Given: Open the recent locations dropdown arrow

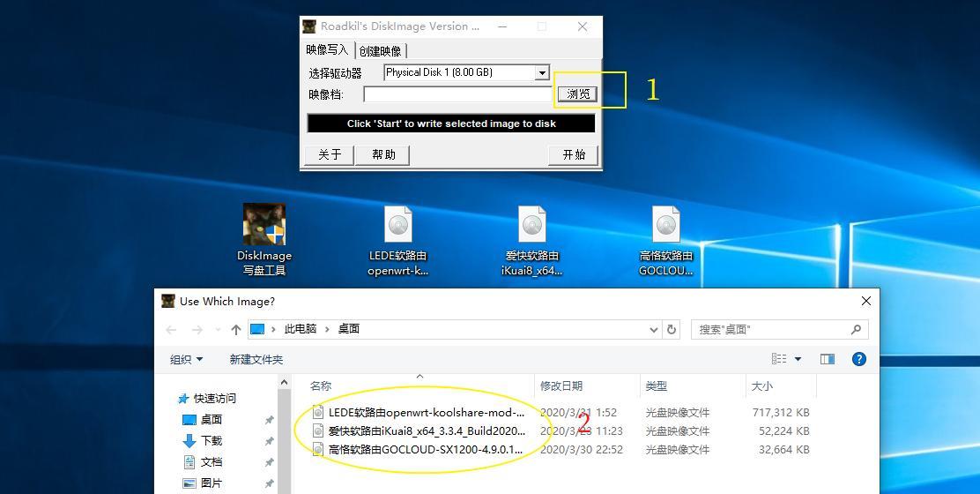Looking at the screenshot, I should coord(218,330).
